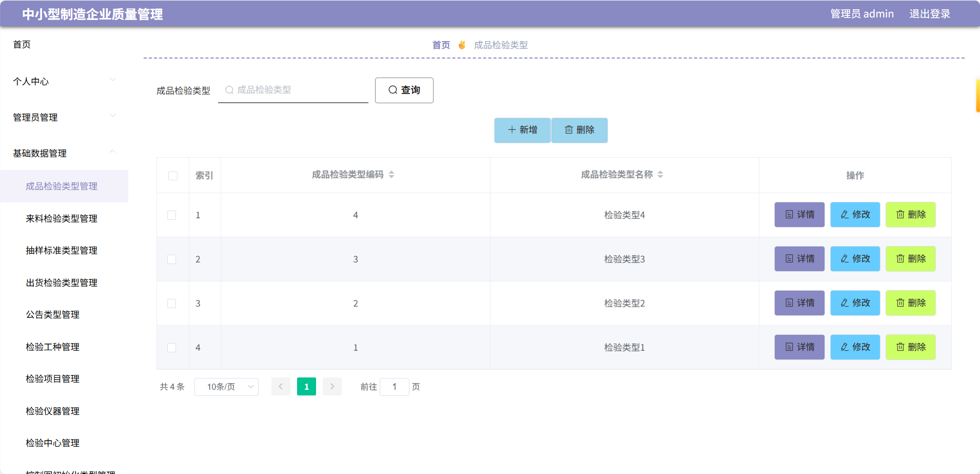Open 检验项目管理 in the sidebar
Image resolution: width=980 pixels, height=474 pixels.
(53, 379)
